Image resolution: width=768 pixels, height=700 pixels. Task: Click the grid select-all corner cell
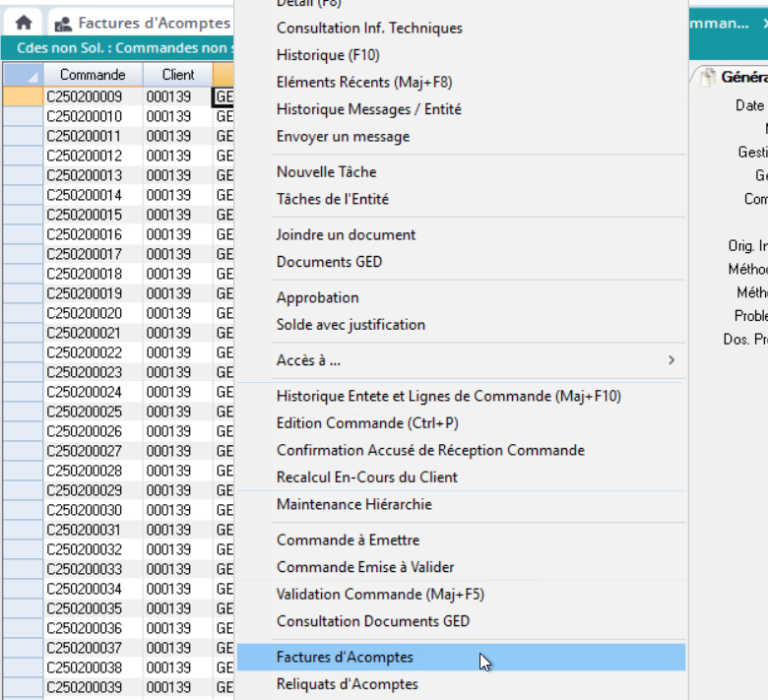coord(22,75)
